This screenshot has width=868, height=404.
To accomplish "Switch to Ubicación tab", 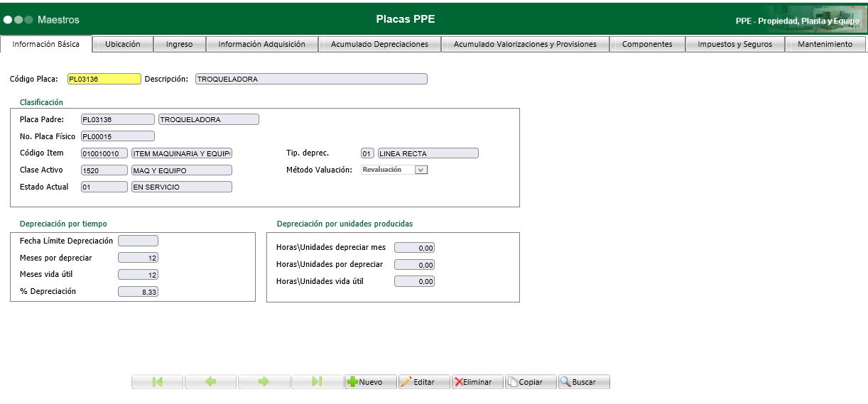I will pos(123,44).
